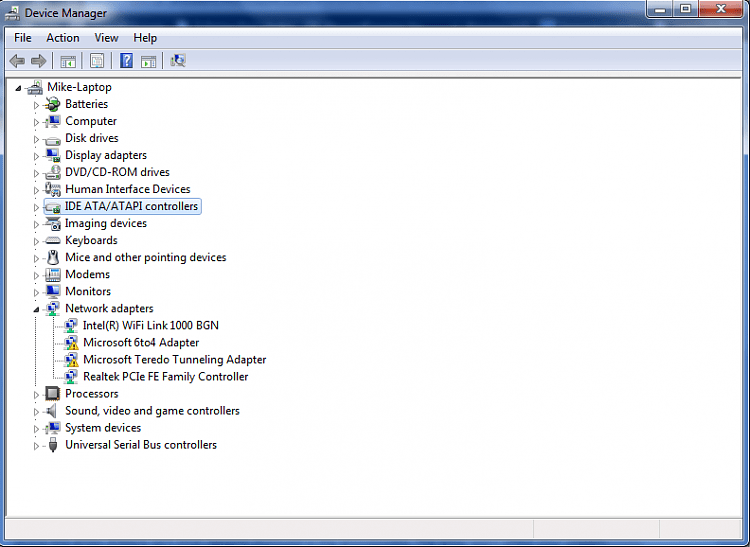Expand the Monitors node arrow
750x547 pixels.
36,292
